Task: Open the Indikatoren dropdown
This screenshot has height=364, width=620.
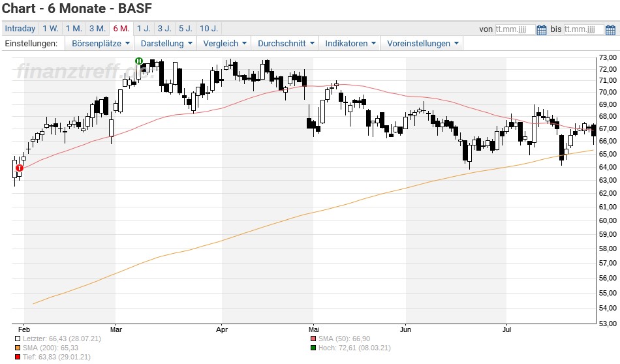Action: tap(350, 44)
